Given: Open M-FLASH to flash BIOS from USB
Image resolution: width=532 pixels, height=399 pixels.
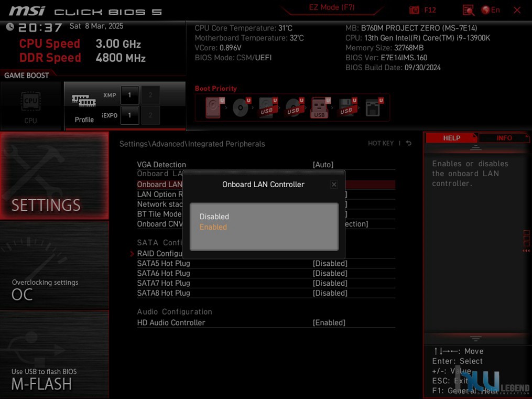Looking at the screenshot, I should (55, 354).
